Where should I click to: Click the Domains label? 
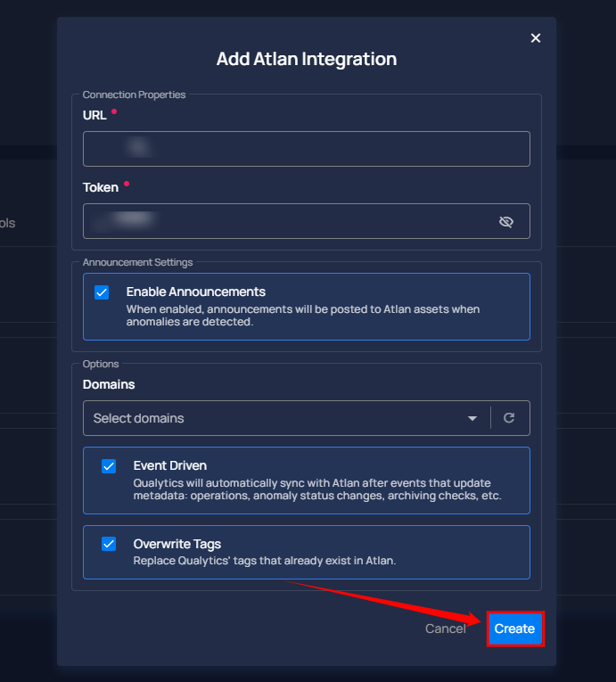pyautogui.click(x=109, y=384)
